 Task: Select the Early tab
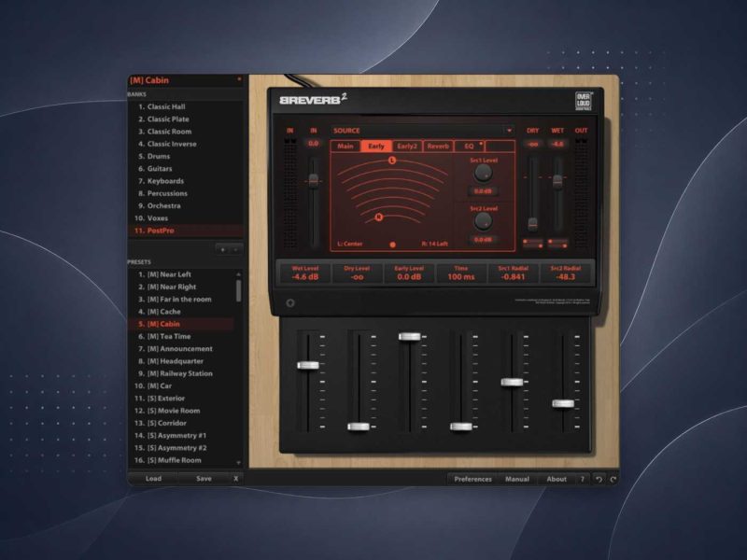[376, 147]
